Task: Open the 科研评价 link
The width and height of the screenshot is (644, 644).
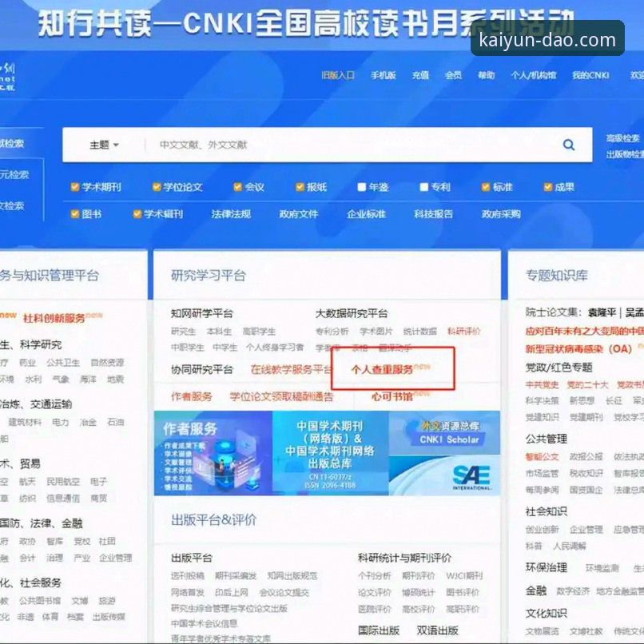Action: 463,332
